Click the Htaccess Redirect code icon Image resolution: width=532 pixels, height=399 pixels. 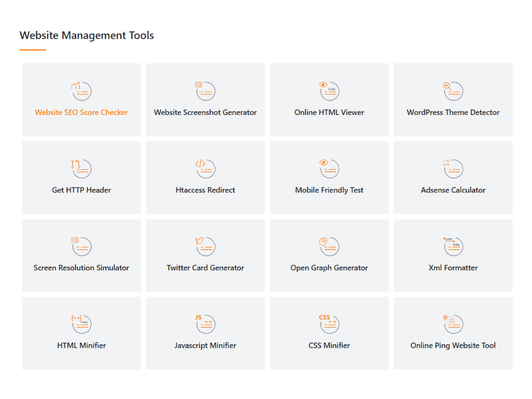205,169
